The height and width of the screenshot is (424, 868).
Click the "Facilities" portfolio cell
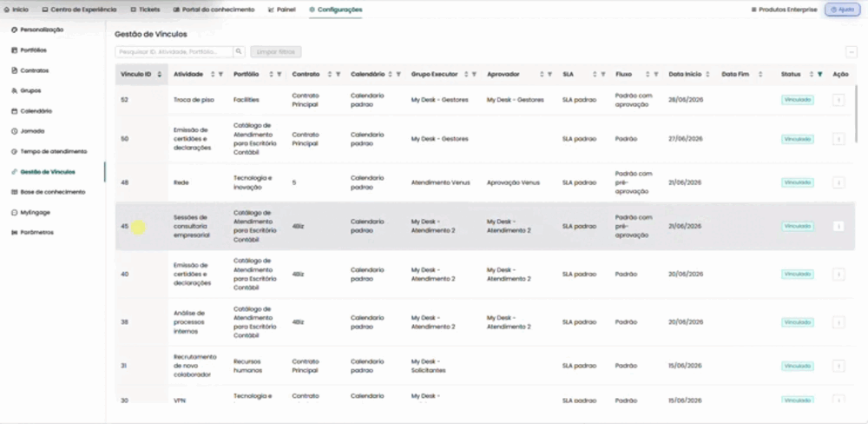click(x=247, y=100)
